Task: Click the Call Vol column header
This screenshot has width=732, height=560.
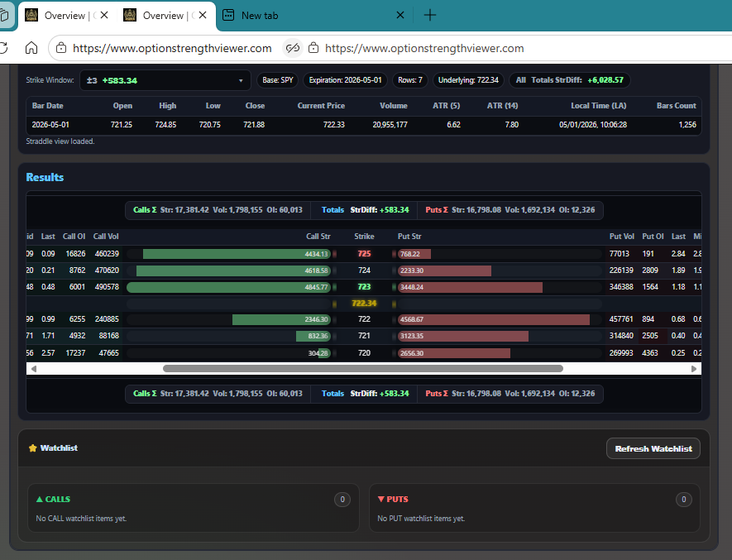Action: [x=106, y=237]
